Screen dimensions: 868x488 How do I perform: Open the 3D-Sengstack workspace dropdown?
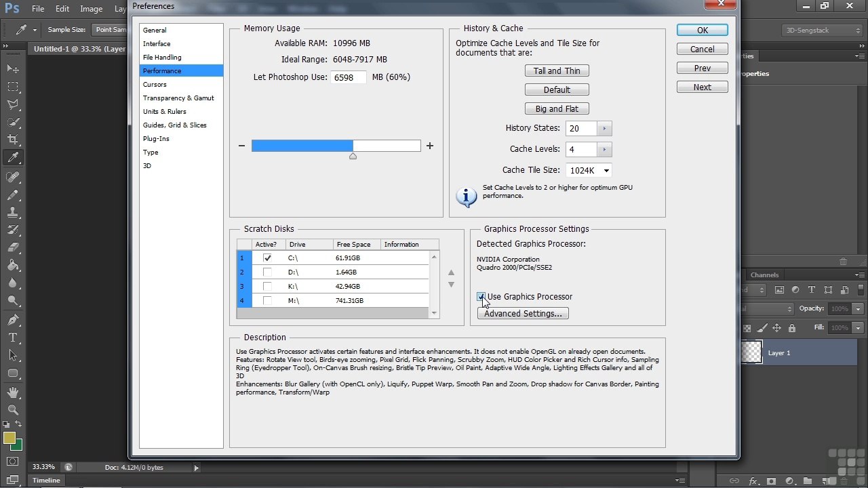(821, 30)
